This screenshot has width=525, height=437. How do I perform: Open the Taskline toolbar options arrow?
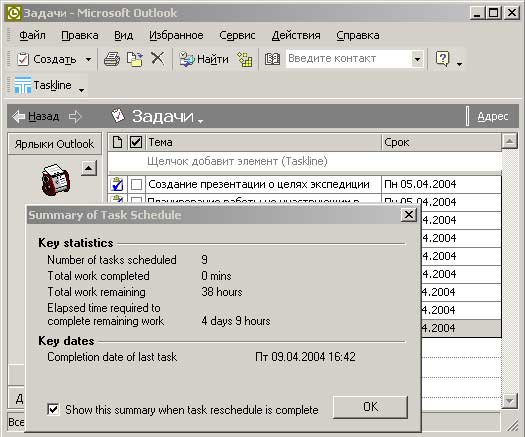tap(81, 89)
